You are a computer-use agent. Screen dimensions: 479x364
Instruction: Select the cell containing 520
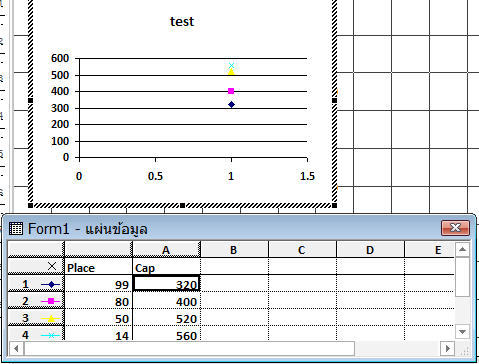click(166, 318)
